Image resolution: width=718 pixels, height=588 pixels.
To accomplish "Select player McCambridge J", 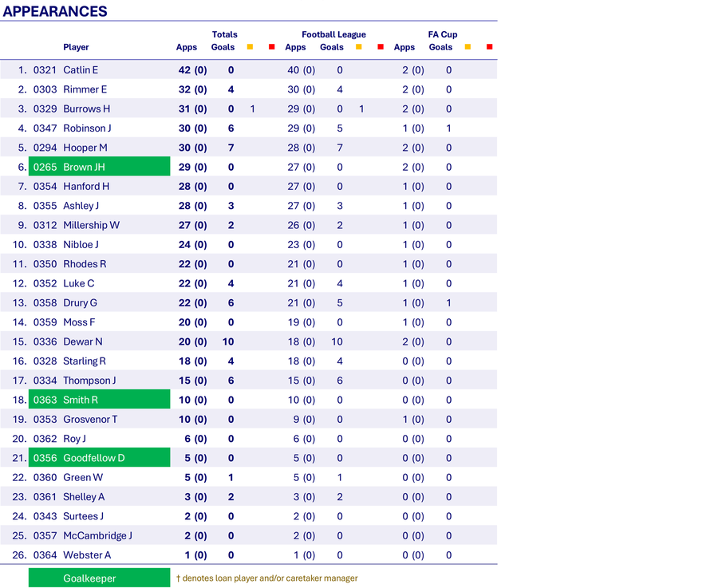I will click(97, 535).
